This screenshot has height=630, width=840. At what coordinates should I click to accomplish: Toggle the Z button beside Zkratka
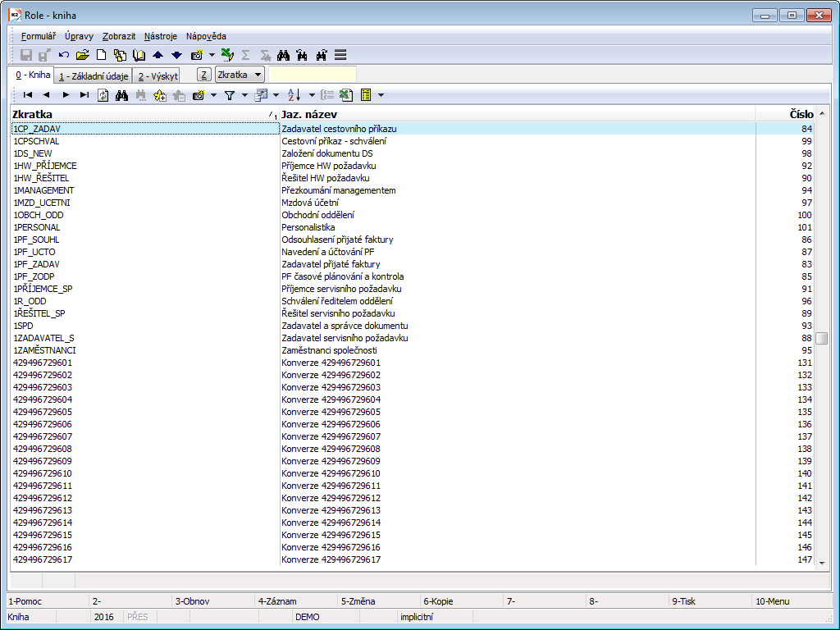click(x=204, y=75)
